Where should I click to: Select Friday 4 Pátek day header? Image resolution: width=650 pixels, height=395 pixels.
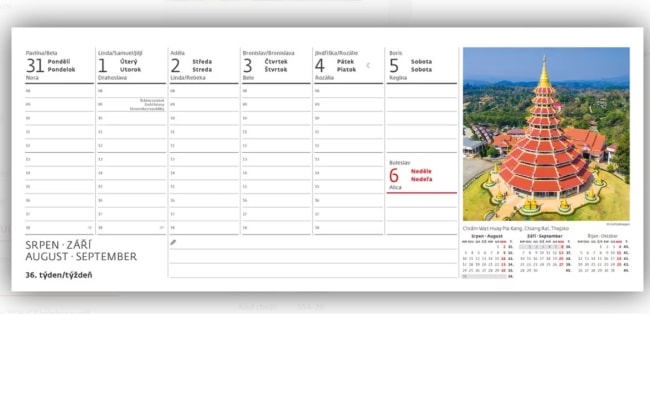(x=348, y=65)
